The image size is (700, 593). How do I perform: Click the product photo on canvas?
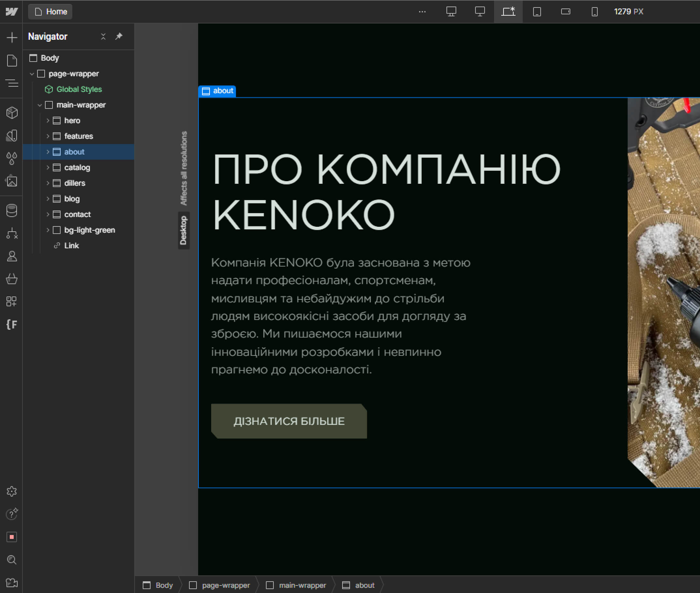(664, 293)
